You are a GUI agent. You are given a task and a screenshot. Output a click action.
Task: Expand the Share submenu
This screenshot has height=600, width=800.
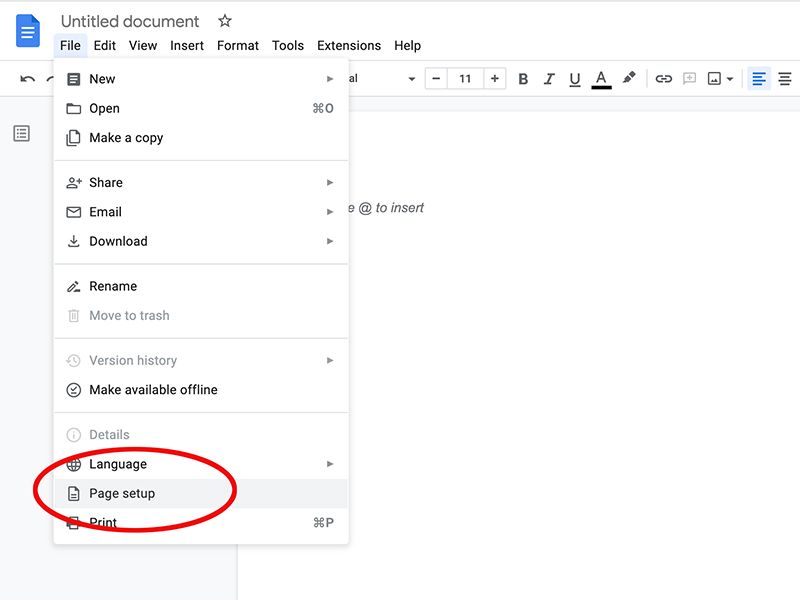[x=330, y=183]
